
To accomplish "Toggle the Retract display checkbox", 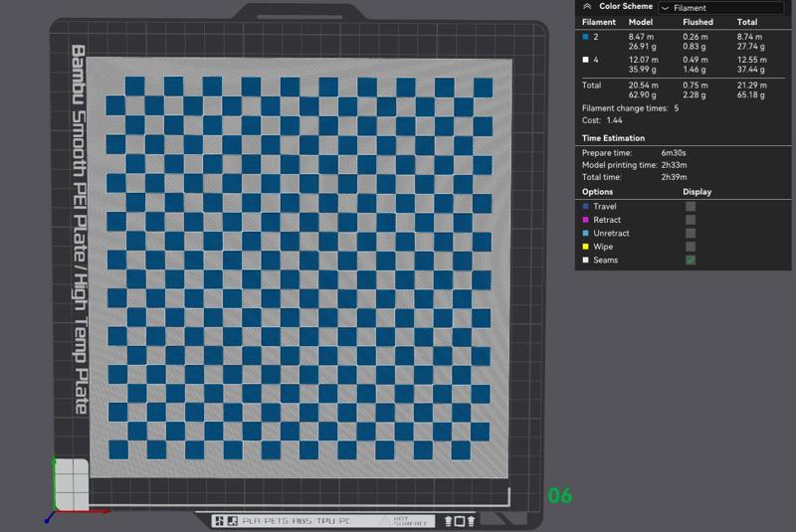I will tap(691, 220).
